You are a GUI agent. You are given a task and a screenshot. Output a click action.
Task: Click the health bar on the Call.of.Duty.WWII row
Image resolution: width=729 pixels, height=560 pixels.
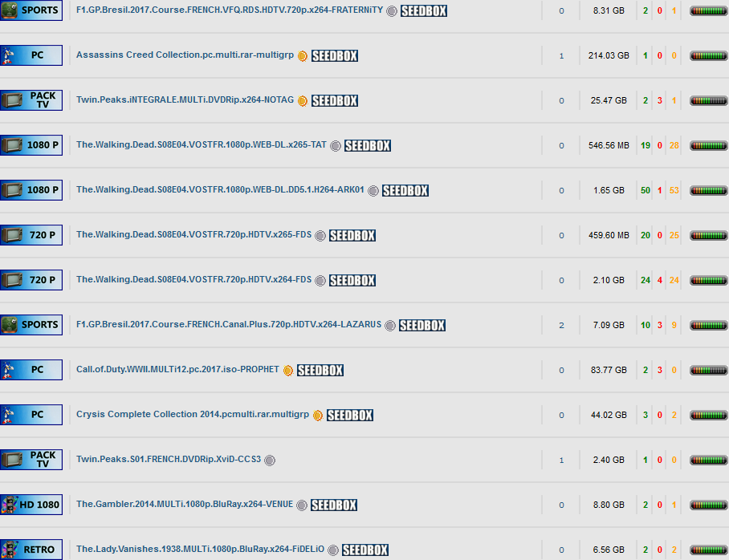coord(709,371)
